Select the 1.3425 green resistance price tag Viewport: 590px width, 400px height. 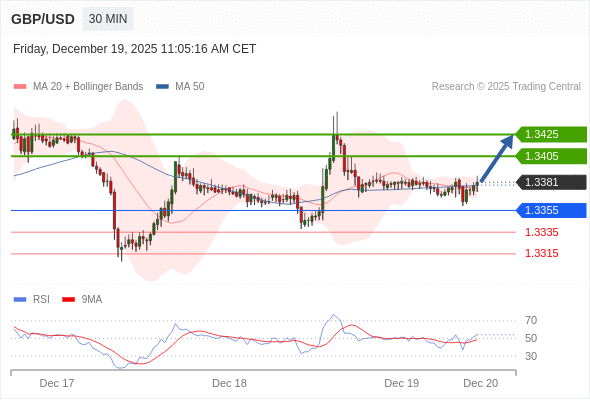(551, 134)
